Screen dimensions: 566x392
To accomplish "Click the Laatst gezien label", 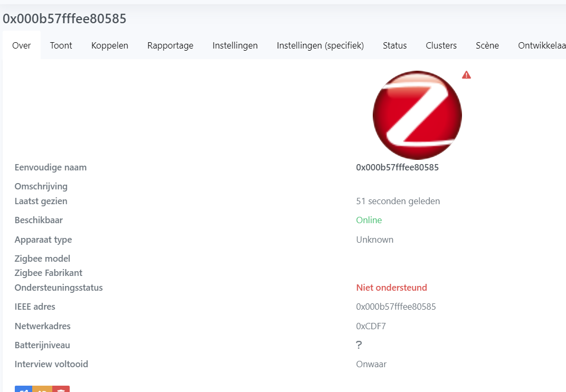I will [x=41, y=201].
